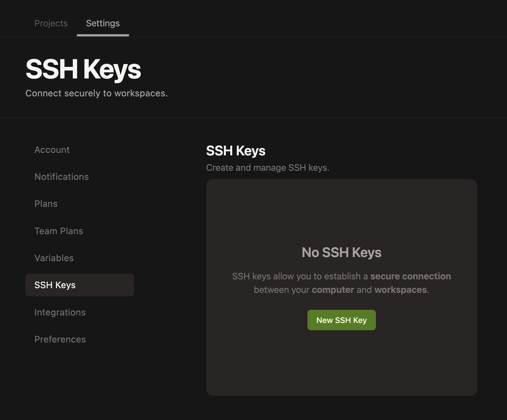Select Team Plans from the sidebar list

[x=59, y=231]
